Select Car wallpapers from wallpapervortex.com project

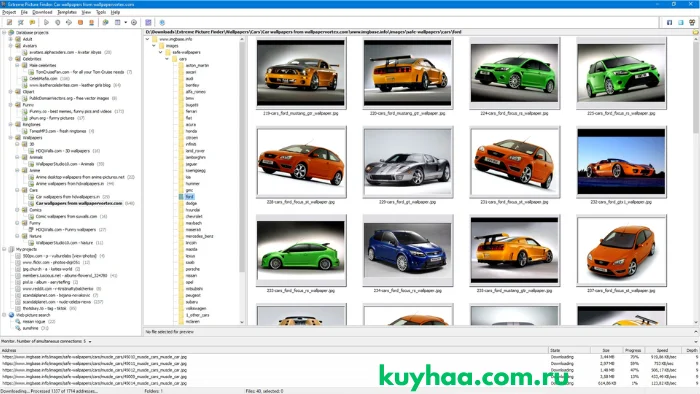[x=79, y=203]
